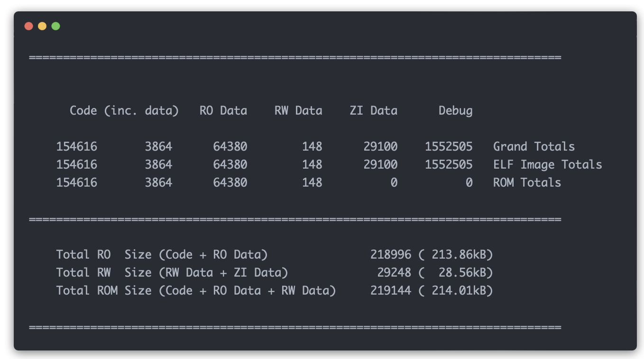Select "Total RW Size (RW Data + ZI Data)" label
Image resolution: width=644 pixels, height=359 pixels.
[x=172, y=273]
